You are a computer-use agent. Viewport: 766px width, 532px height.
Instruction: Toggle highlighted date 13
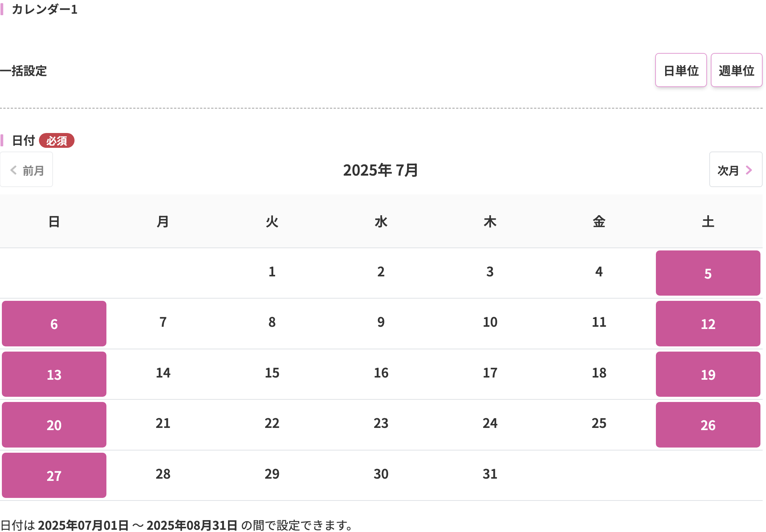coord(54,374)
